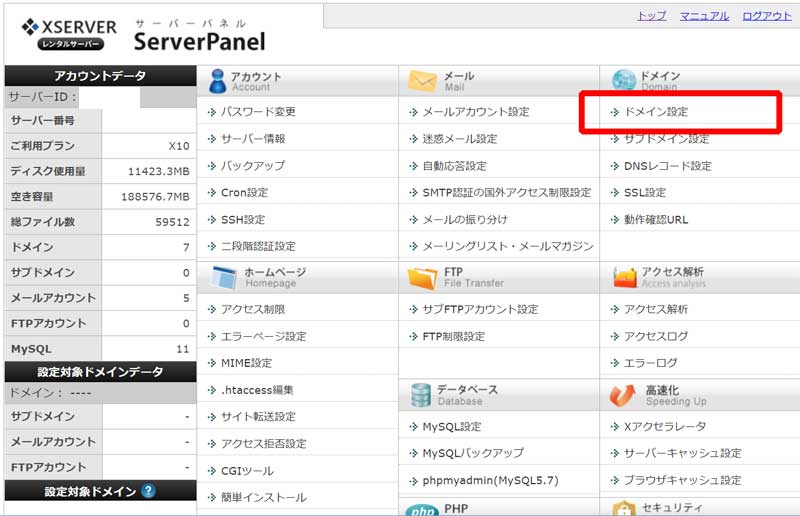Viewport: 800px width, 516px height.
Task: Click the Mail section envelope icon
Action: (423, 81)
